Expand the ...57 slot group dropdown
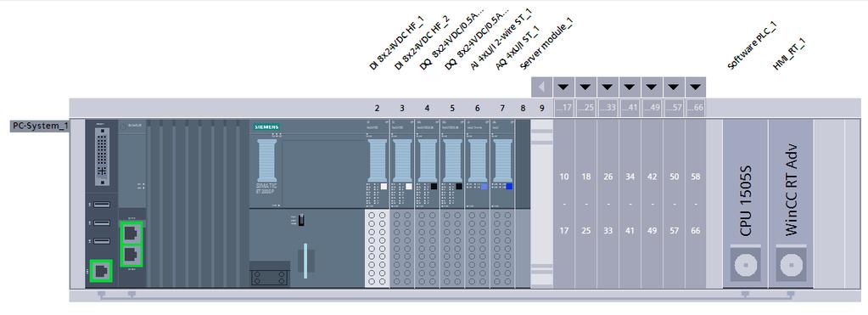The height and width of the screenshot is (315, 868). [674, 87]
